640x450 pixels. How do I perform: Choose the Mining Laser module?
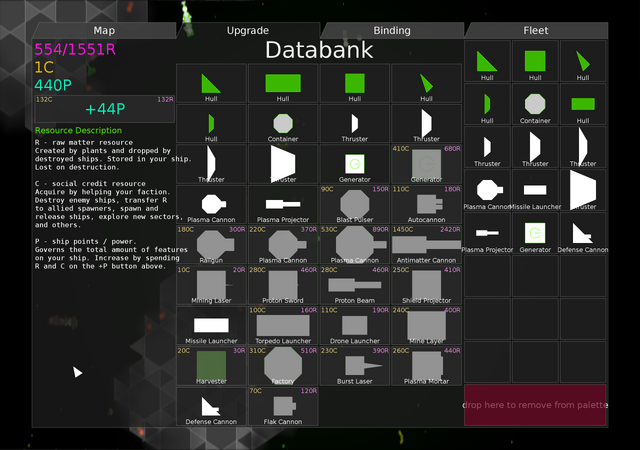coord(211,285)
